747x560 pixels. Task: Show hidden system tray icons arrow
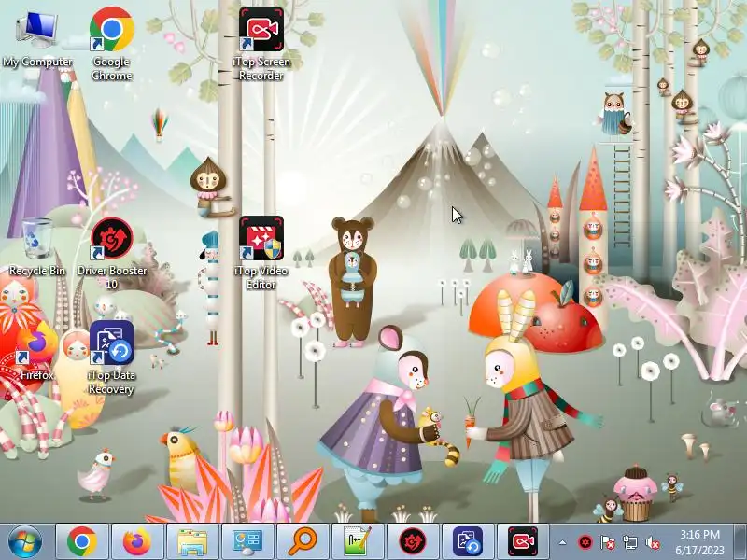point(563,542)
